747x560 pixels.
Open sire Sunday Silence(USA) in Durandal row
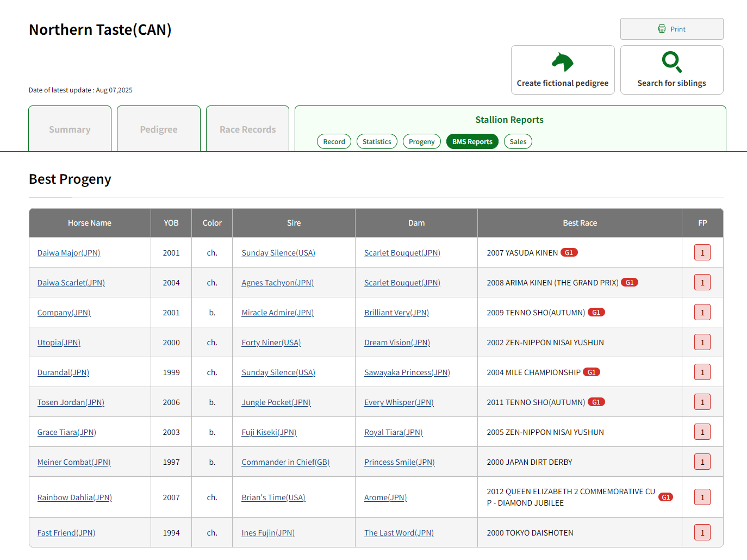278,372
